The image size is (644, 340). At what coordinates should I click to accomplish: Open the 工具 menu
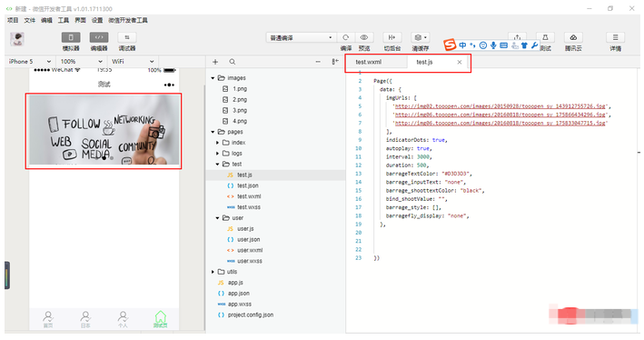(x=64, y=20)
